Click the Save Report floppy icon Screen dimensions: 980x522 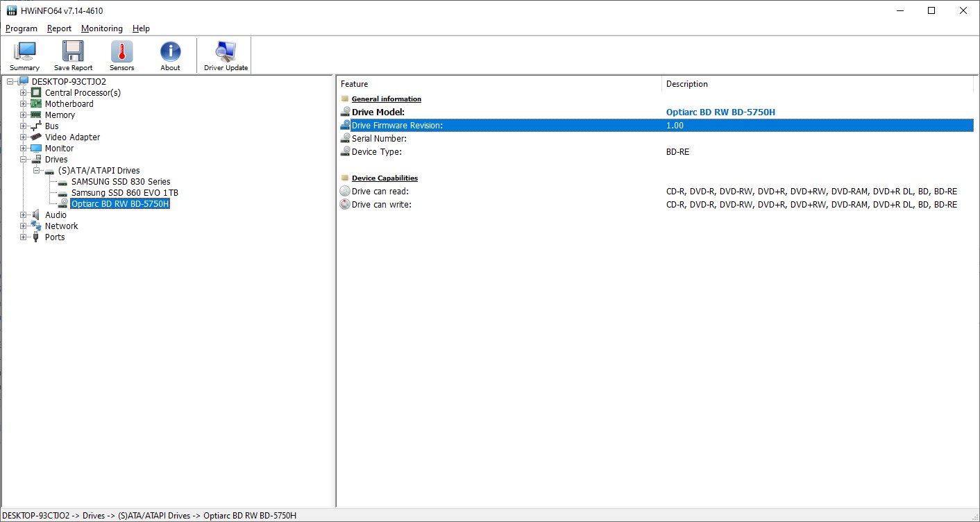(73, 52)
